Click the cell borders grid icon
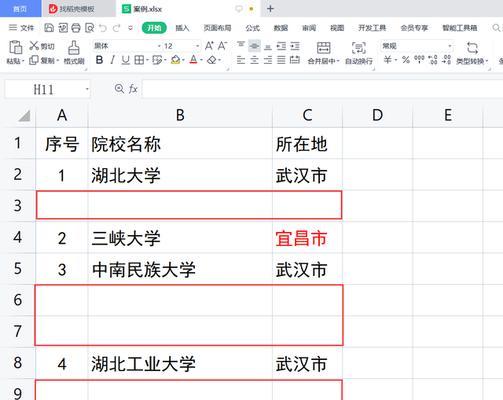 click(139, 60)
